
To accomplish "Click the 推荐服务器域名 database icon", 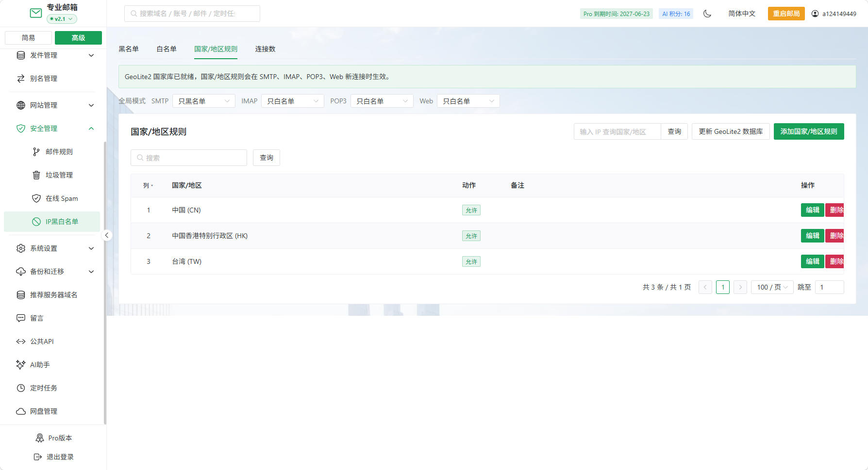I will click(x=21, y=295).
